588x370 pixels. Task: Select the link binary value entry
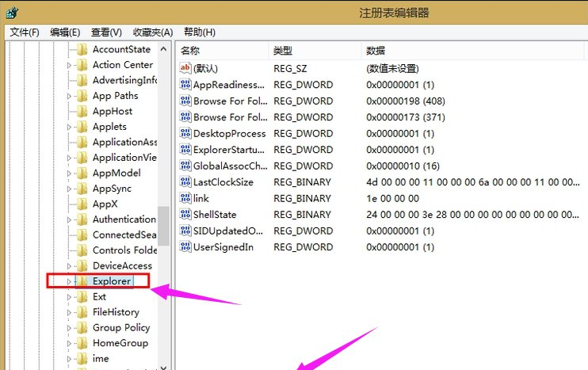(201, 198)
